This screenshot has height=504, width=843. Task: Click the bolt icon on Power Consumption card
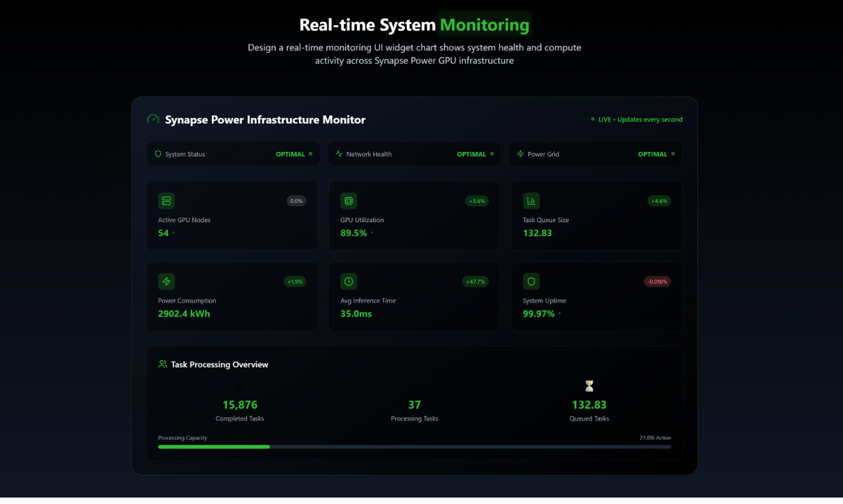(167, 281)
